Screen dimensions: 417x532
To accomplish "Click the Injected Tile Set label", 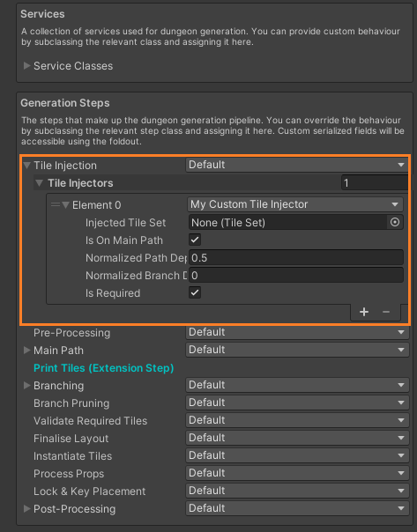I will coord(126,223).
